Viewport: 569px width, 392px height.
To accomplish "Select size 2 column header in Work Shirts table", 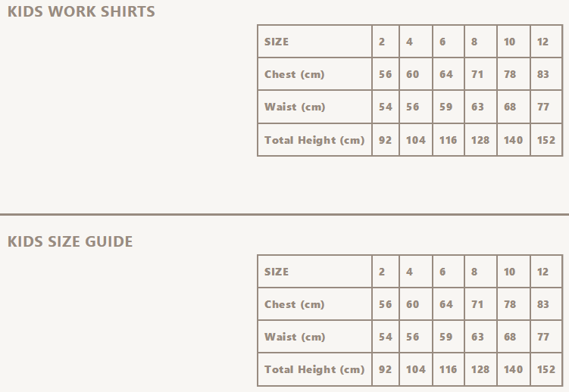I will click(382, 42).
